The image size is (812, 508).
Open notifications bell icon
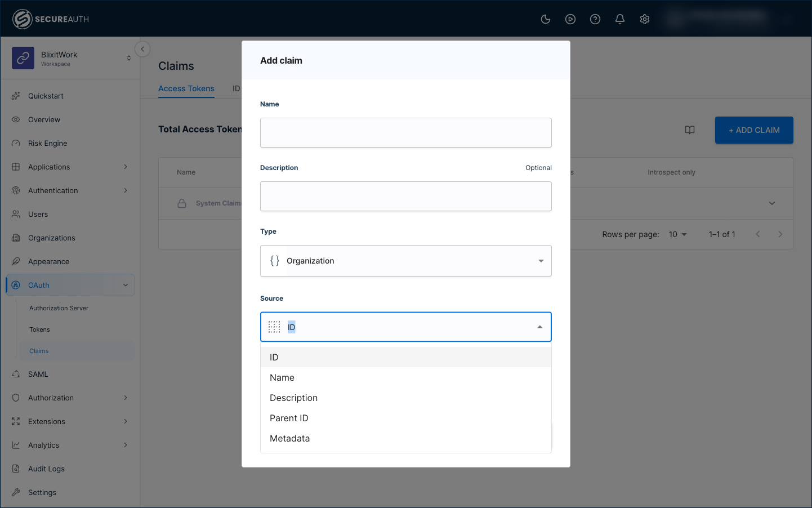(x=620, y=19)
